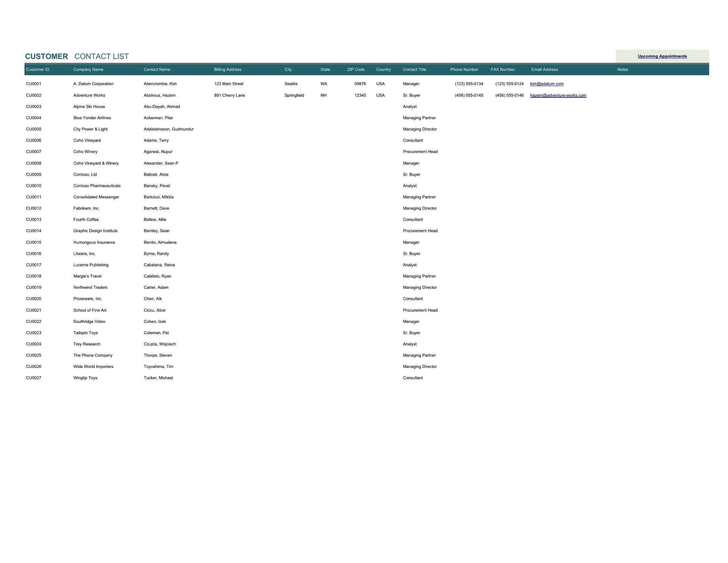The image size is (728, 563).
Task: Select the Springfield city cell
Action: coord(294,95)
